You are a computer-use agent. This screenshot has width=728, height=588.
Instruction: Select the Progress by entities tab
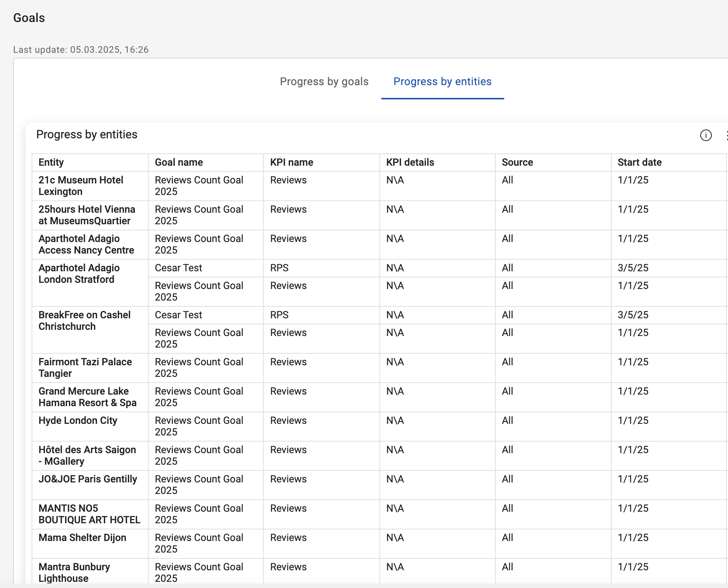click(442, 82)
